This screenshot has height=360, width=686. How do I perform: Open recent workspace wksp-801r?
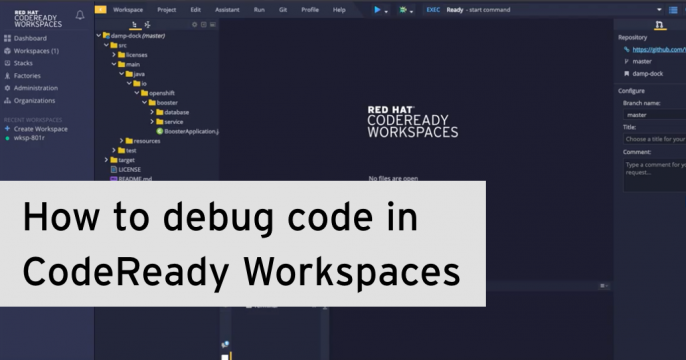coord(29,138)
